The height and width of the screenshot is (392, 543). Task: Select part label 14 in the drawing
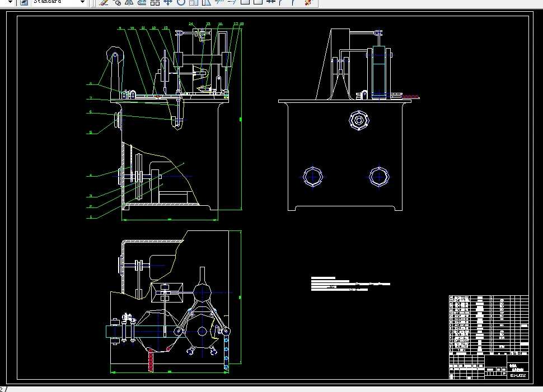pyautogui.click(x=191, y=24)
